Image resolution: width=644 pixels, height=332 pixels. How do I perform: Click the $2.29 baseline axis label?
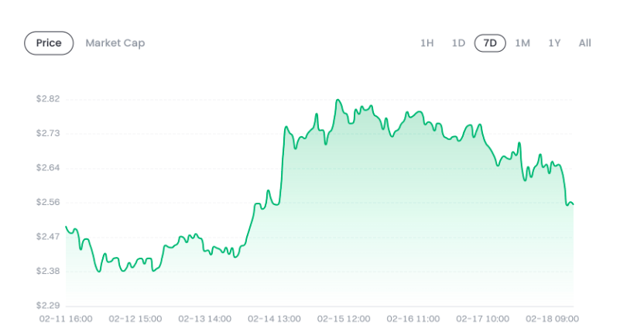(48, 306)
